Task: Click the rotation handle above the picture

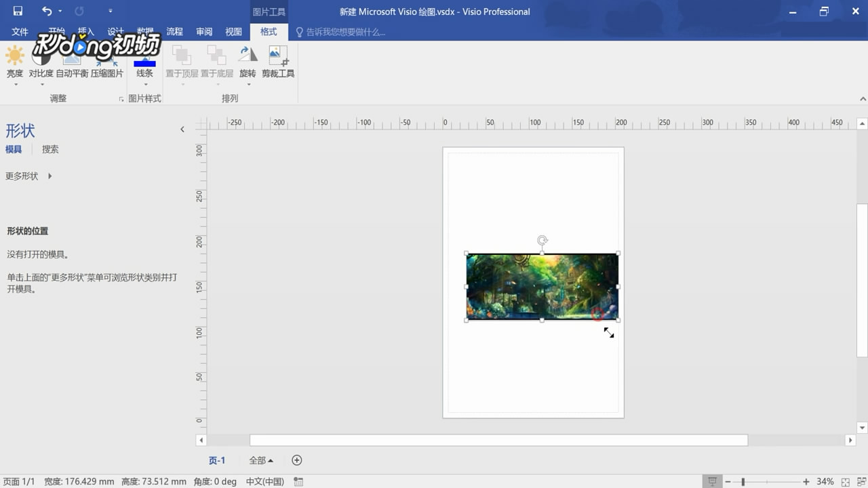Action: pos(542,240)
